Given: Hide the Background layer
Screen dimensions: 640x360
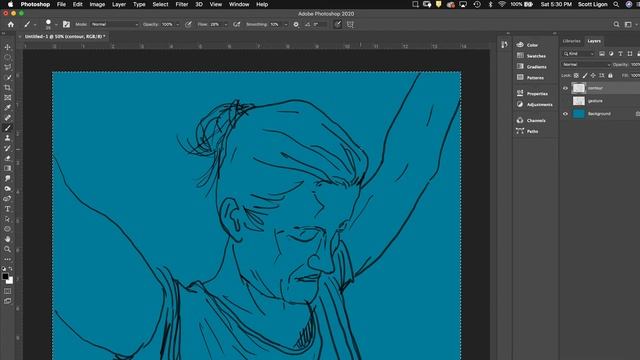Looking at the screenshot, I should (565, 114).
